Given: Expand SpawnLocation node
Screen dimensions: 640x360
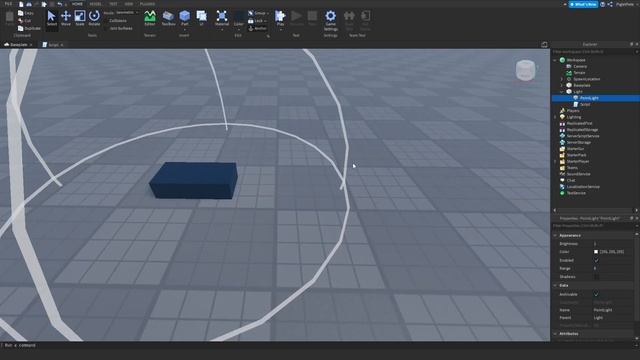Looking at the screenshot, I should (562, 79).
